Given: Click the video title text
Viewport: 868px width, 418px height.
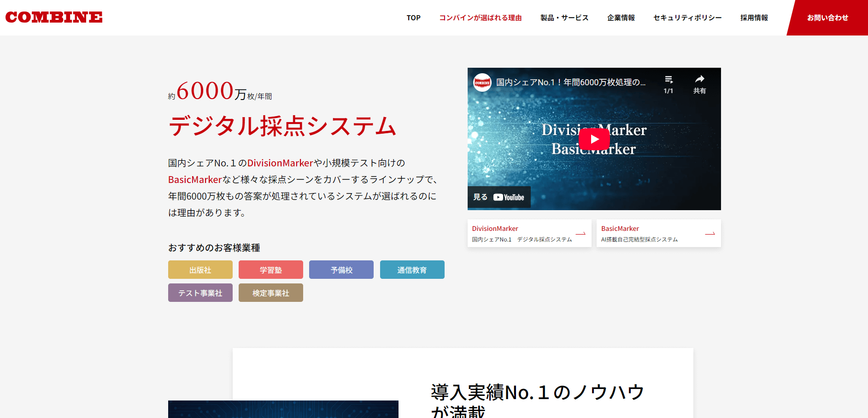Looking at the screenshot, I should tap(571, 82).
